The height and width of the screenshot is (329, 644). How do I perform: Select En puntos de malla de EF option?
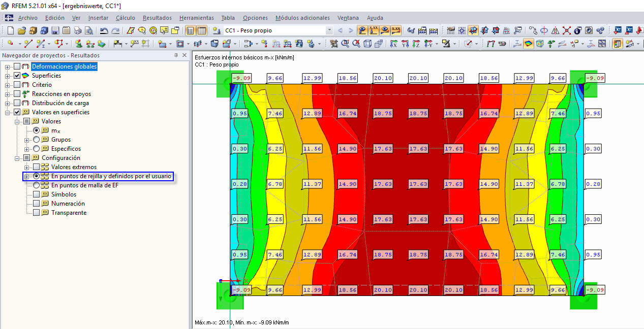pyautogui.click(x=36, y=185)
